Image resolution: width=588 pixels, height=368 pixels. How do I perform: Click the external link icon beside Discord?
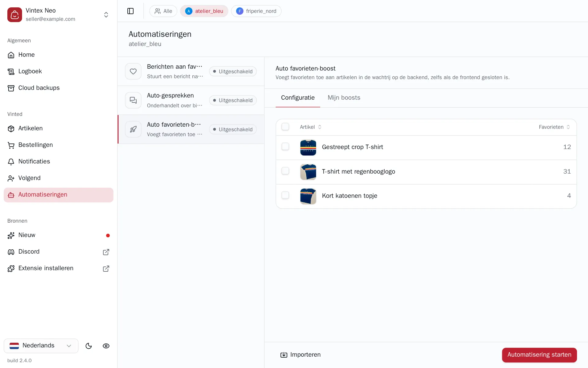click(106, 252)
